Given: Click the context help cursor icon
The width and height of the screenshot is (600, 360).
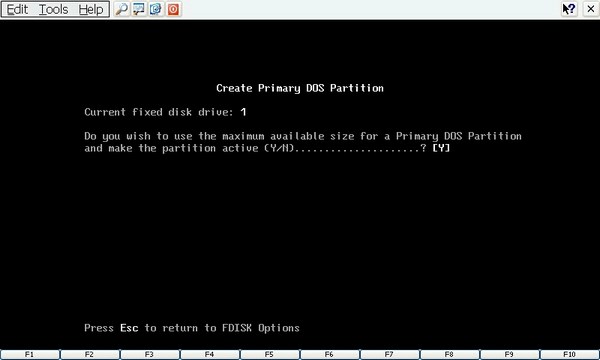Looking at the screenshot, I should pyautogui.click(x=569, y=9).
